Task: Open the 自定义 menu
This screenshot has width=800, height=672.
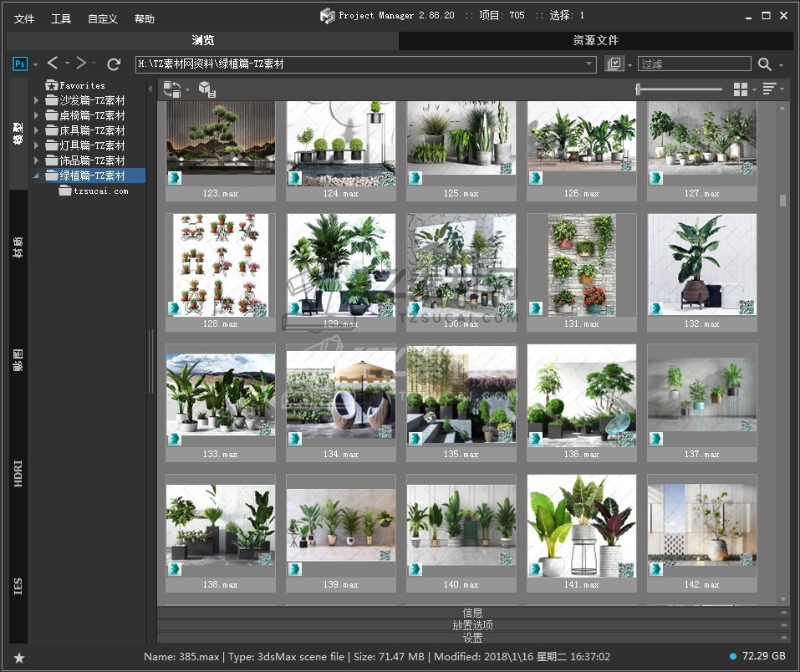Action: (x=103, y=18)
